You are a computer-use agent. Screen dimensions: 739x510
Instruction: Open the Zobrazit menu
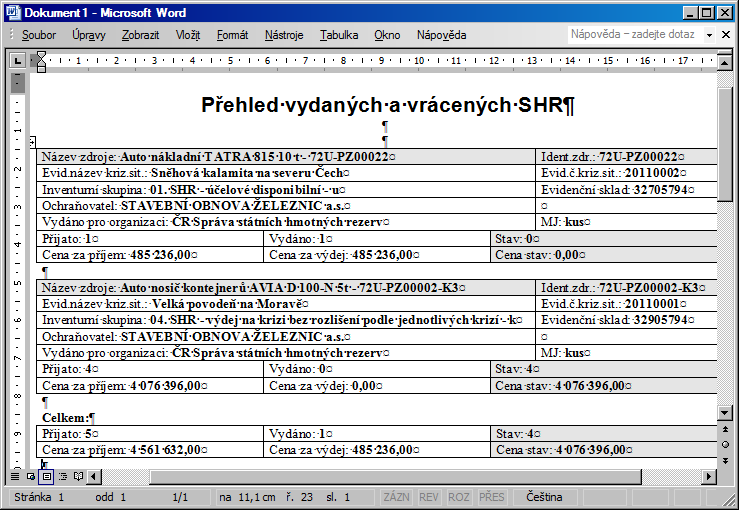click(140, 35)
